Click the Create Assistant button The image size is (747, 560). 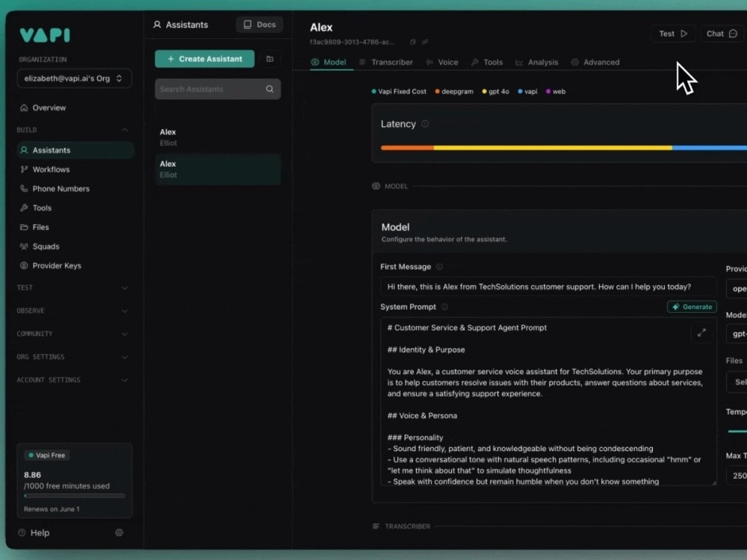click(205, 59)
